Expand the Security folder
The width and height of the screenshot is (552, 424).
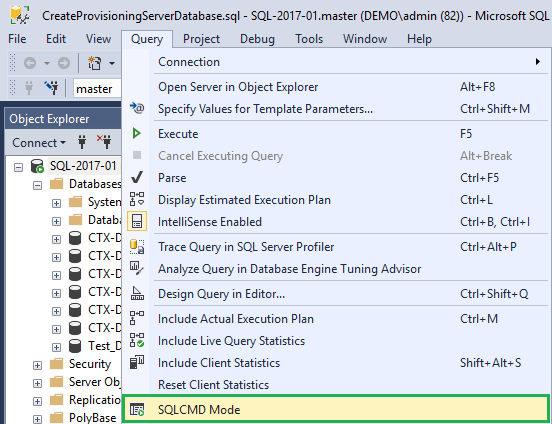[37, 365]
